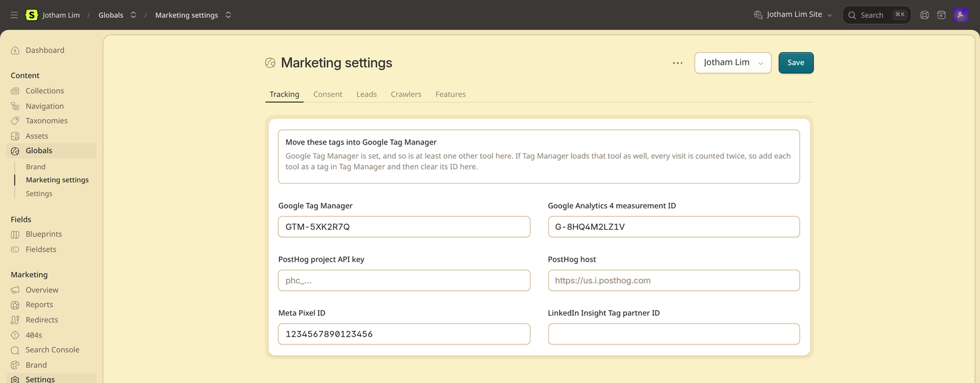Click the Marketing section heading in sidebar
This screenshot has height=383, width=980.
click(x=29, y=275)
